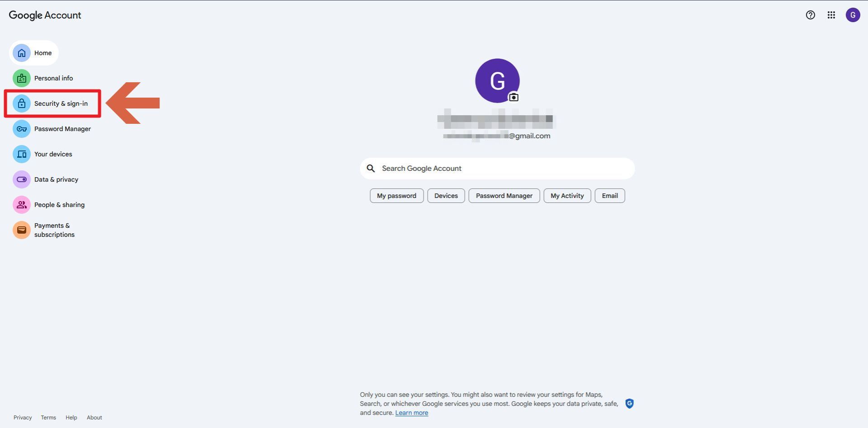Click the Email shortcut chip

609,196
